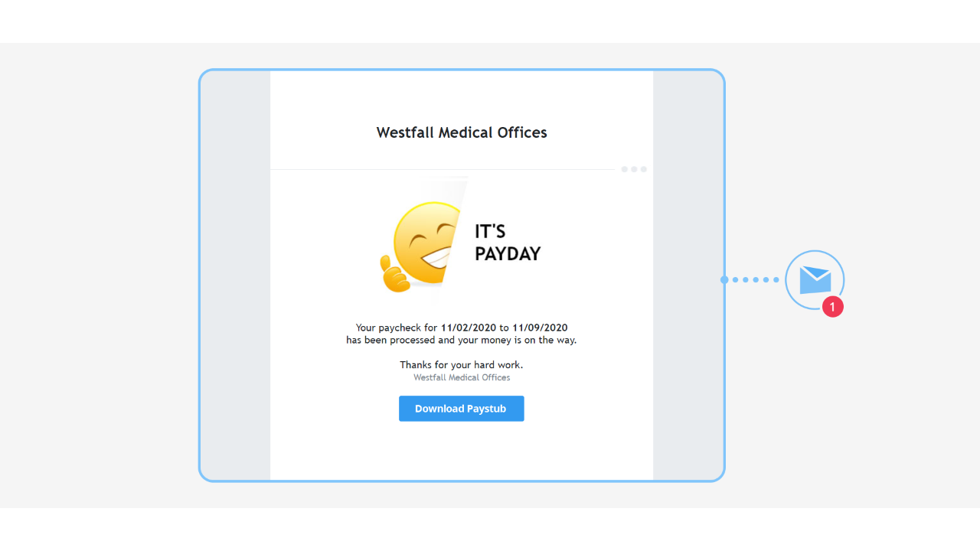This screenshot has height=551, width=980.
Task: Click the word IT'S beside the emoji
Action: click(490, 232)
